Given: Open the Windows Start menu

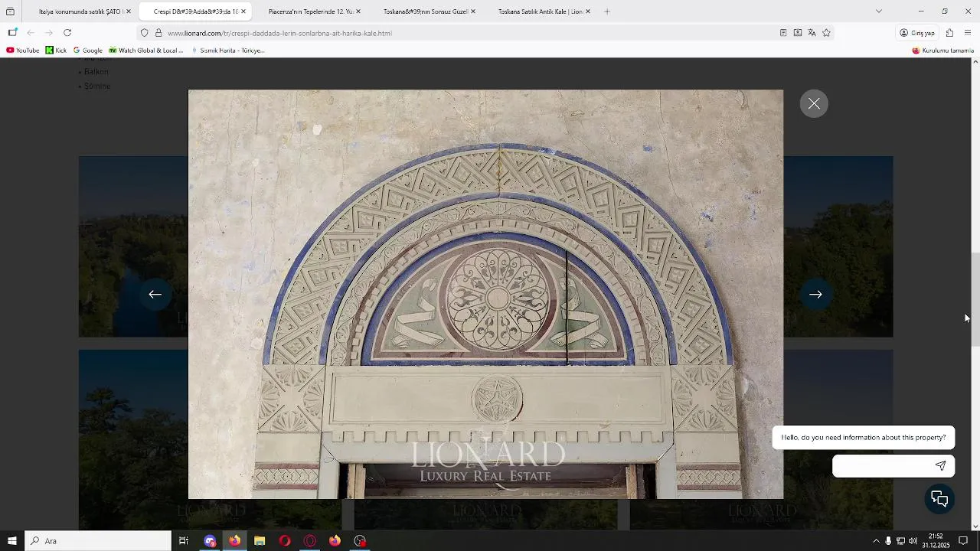Looking at the screenshot, I should [x=12, y=541].
